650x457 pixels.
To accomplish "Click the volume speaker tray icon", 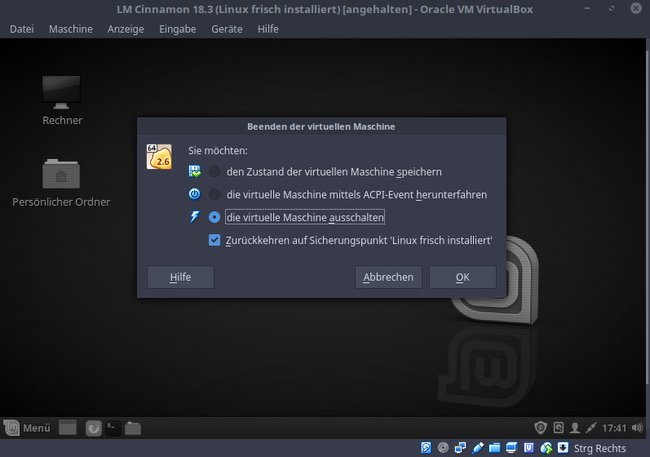I will [637, 428].
